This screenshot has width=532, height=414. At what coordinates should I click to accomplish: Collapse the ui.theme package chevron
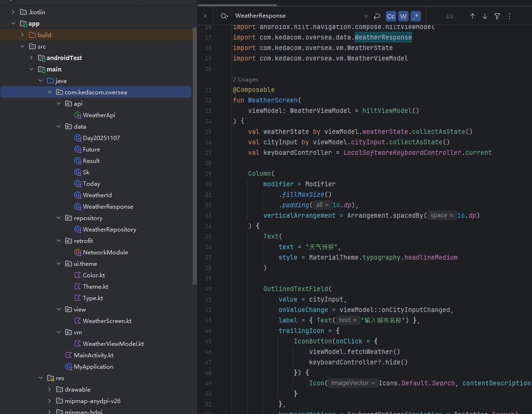coord(59,263)
